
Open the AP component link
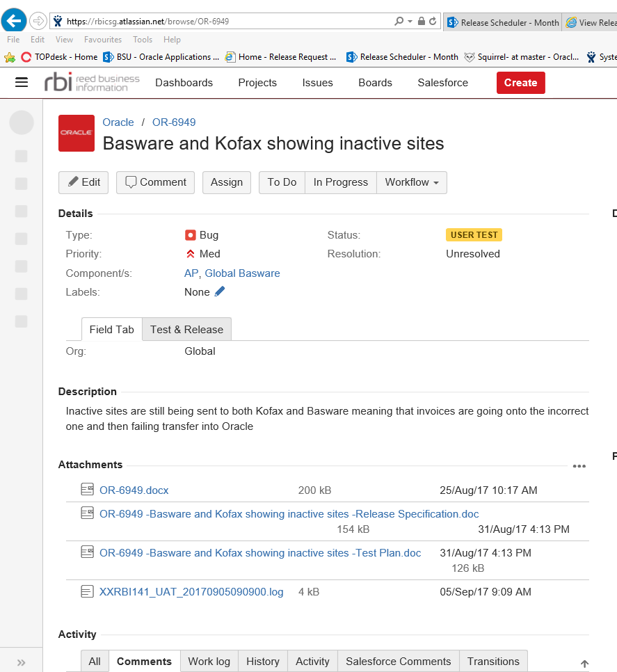(x=191, y=273)
